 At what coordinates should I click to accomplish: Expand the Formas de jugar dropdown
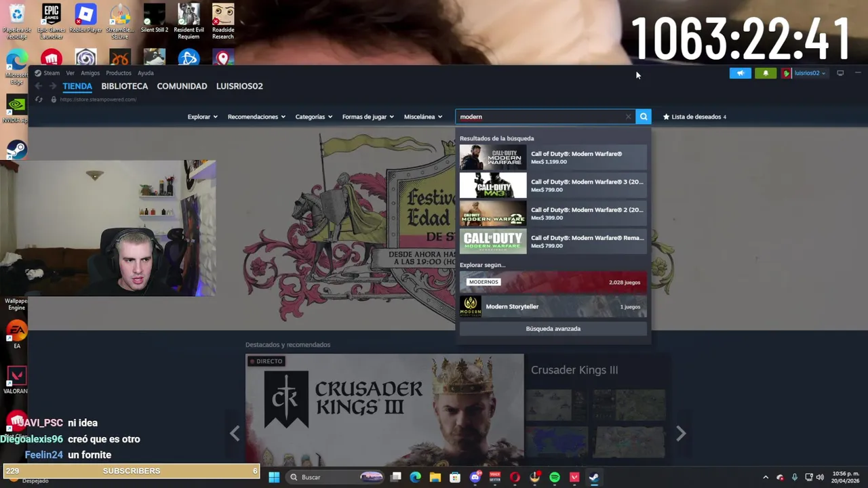click(368, 117)
